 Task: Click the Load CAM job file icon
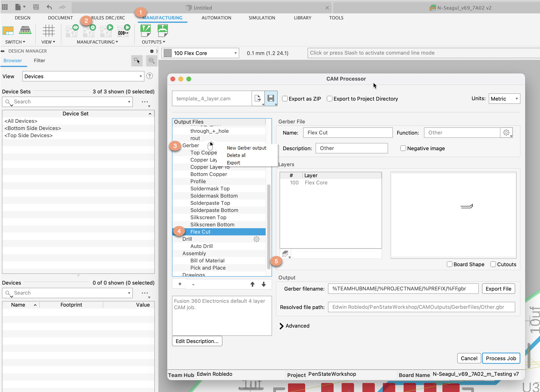click(x=258, y=98)
